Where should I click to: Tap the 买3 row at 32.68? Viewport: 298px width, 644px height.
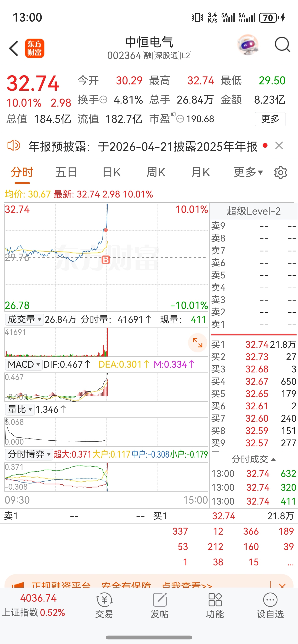tap(254, 369)
